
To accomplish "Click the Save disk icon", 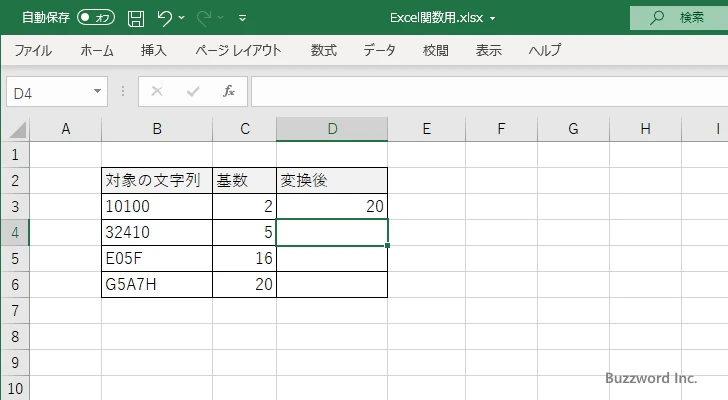I will (x=136, y=19).
